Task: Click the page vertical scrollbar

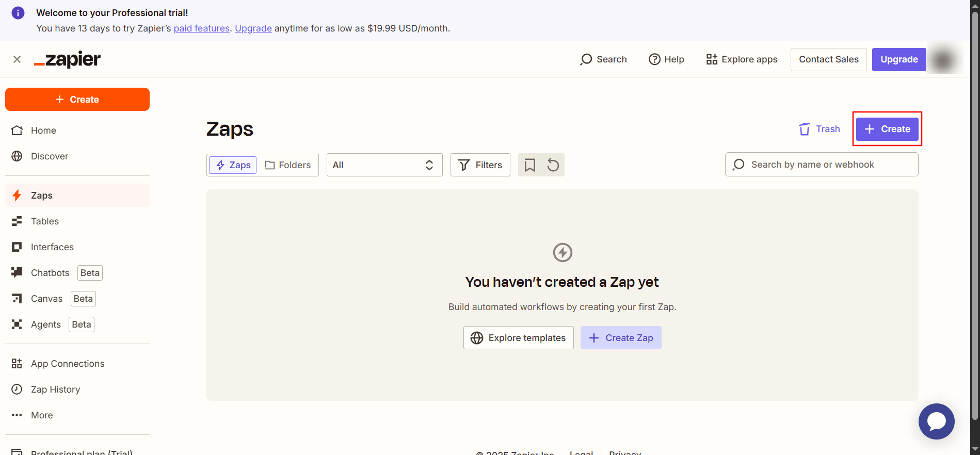Action: pyautogui.click(x=975, y=217)
